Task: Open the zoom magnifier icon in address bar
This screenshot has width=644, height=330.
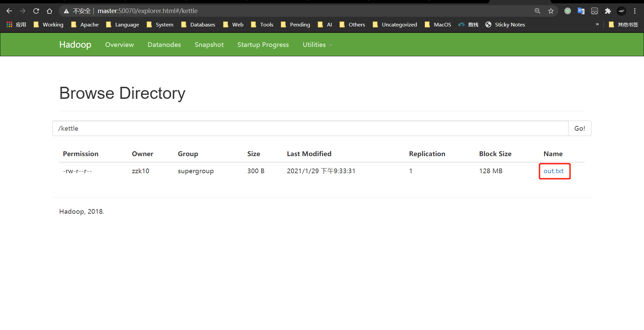Action: pyautogui.click(x=537, y=11)
